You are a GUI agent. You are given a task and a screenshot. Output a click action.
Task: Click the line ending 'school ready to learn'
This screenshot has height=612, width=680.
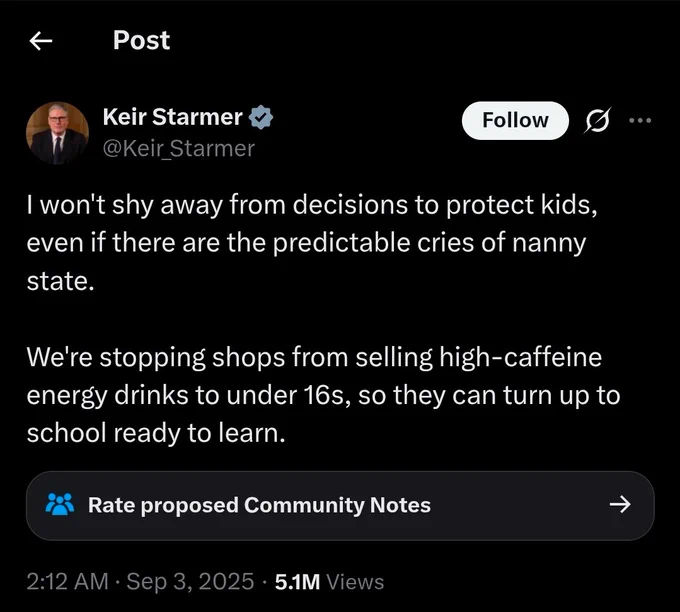tap(156, 433)
